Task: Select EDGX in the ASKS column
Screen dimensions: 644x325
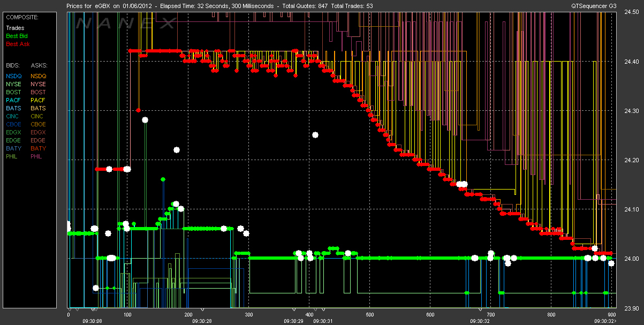Action: tap(39, 132)
